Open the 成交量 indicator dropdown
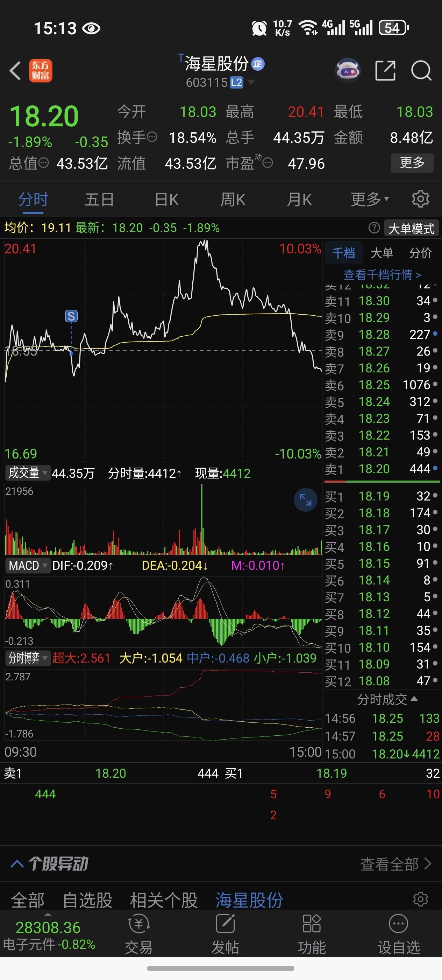 pyautogui.click(x=28, y=473)
